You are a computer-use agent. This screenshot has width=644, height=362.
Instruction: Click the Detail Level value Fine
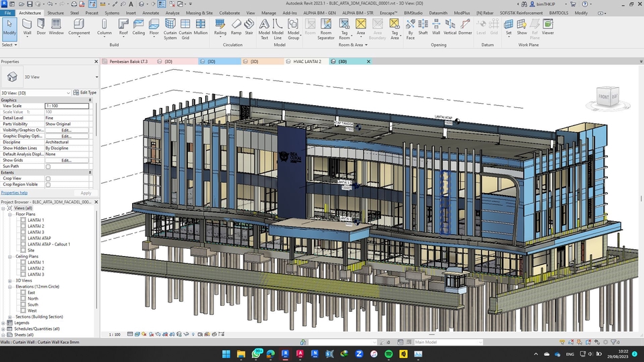coord(66,118)
